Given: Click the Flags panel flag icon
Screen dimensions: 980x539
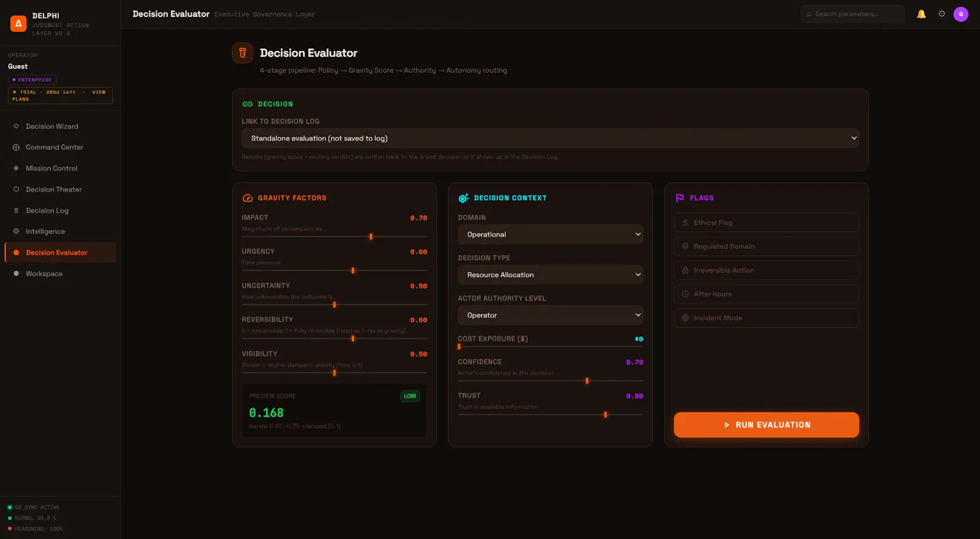Looking at the screenshot, I should [x=680, y=198].
